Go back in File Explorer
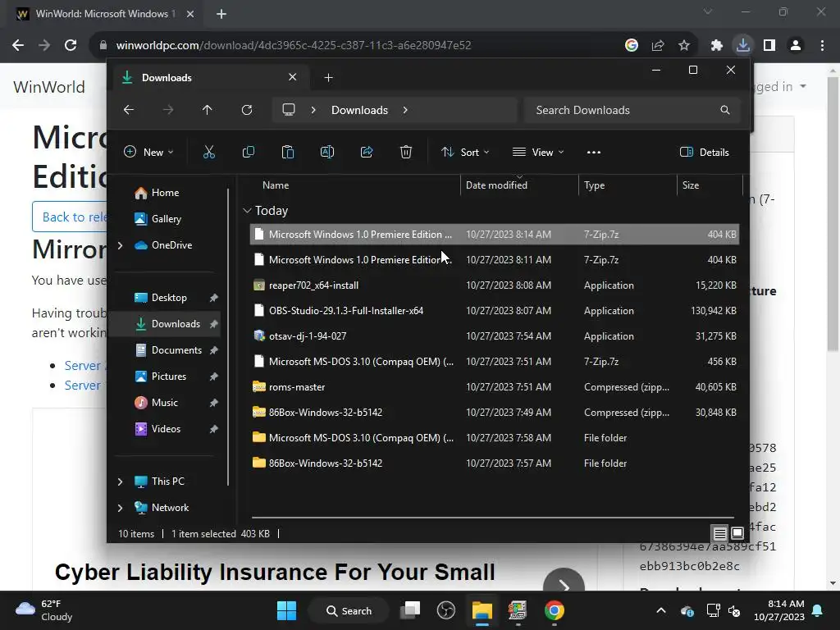Image resolution: width=840 pixels, height=630 pixels. click(129, 110)
